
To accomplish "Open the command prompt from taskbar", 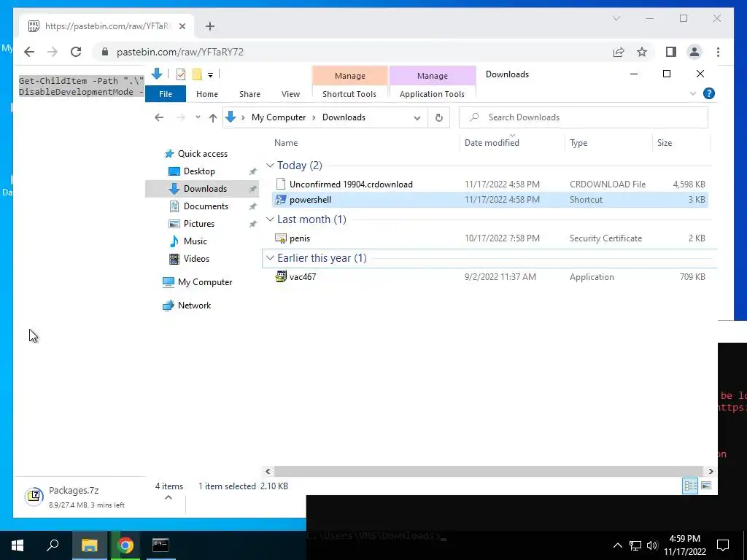I will click(160, 545).
